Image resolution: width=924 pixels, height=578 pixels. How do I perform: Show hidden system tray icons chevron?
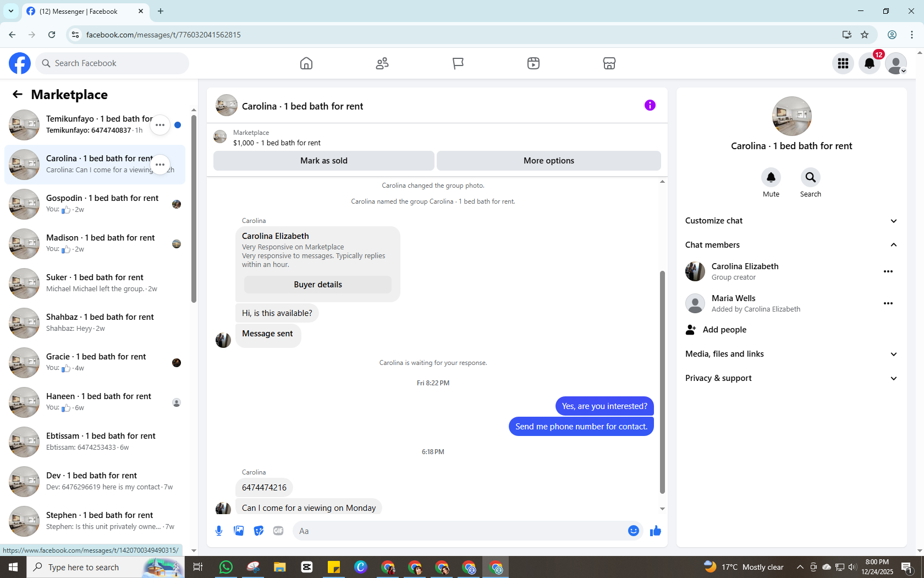(x=800, y=567)
